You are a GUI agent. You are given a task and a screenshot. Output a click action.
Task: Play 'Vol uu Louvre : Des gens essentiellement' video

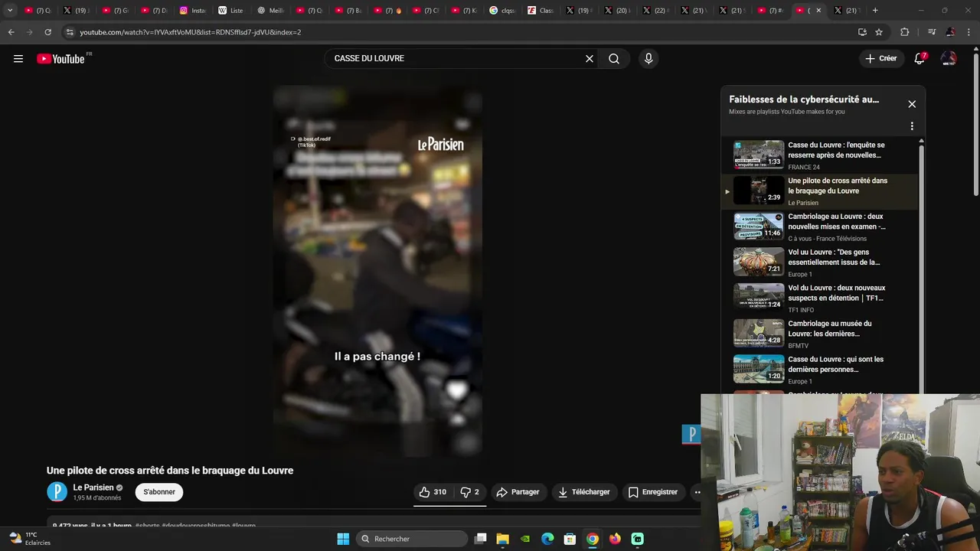pyautogui.click(x=820, y=262)
